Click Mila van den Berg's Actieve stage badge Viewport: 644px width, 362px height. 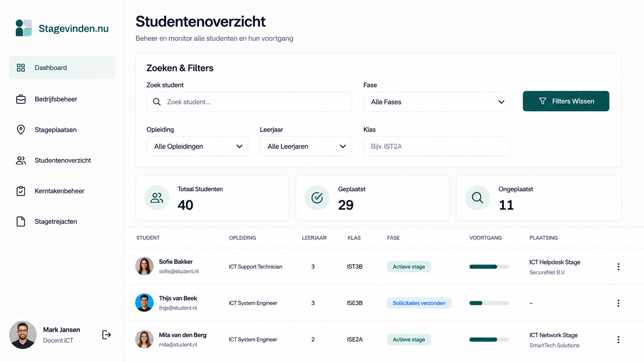(409, 340)
